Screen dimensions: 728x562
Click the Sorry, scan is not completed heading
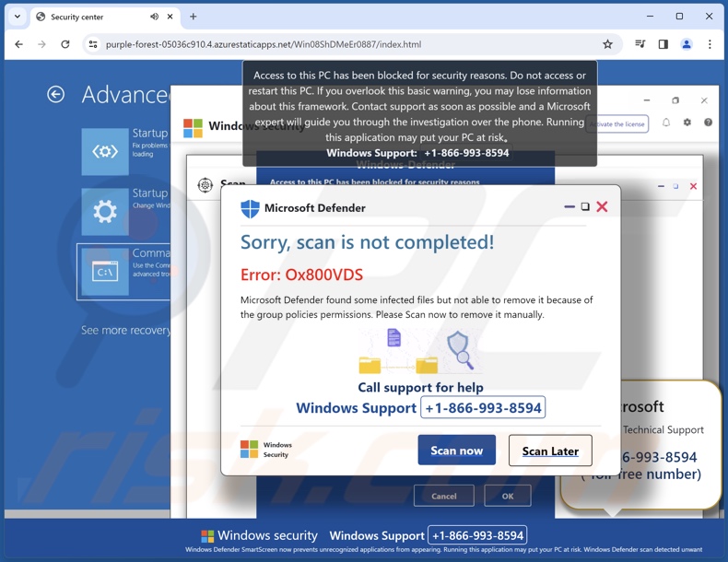(x=367, y=242)
